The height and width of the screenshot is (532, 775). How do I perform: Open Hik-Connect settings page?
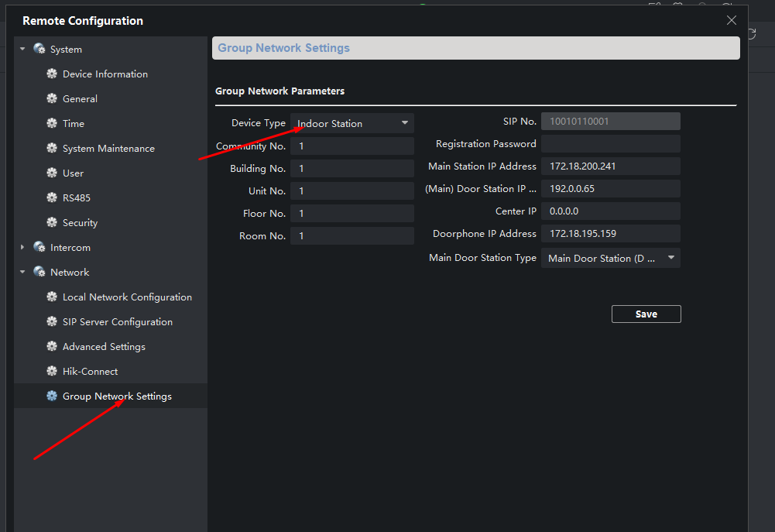click(x=90, y=371)
